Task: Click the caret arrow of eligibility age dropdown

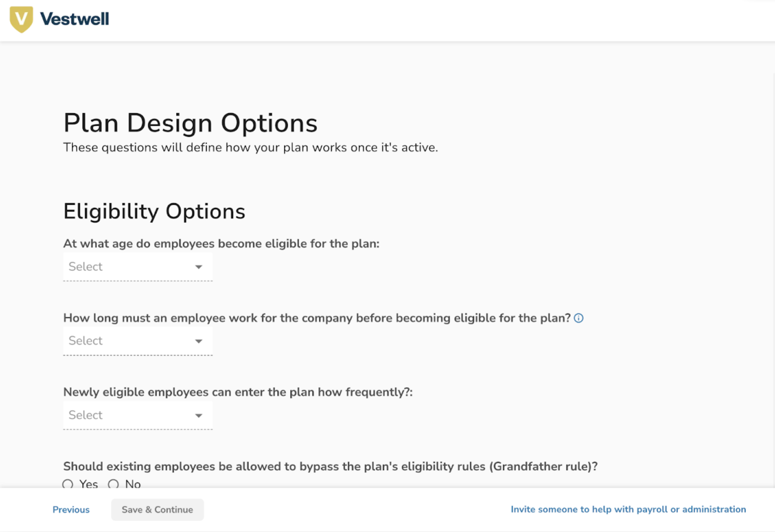Action: coord(199,267)
